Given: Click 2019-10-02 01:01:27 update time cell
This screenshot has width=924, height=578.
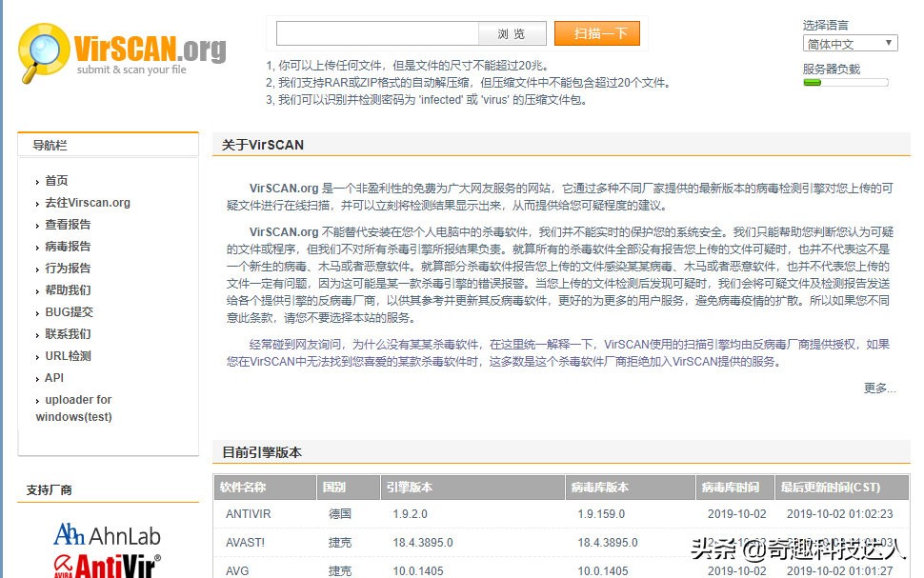Looking at the screenshot, I should [840, 571].
